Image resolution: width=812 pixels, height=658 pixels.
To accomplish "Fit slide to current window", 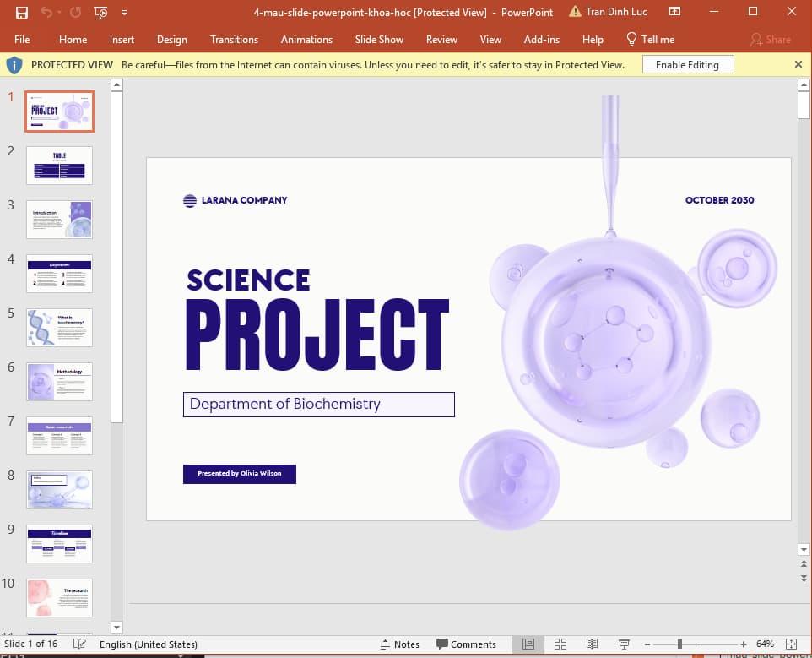I will [791, 644].
